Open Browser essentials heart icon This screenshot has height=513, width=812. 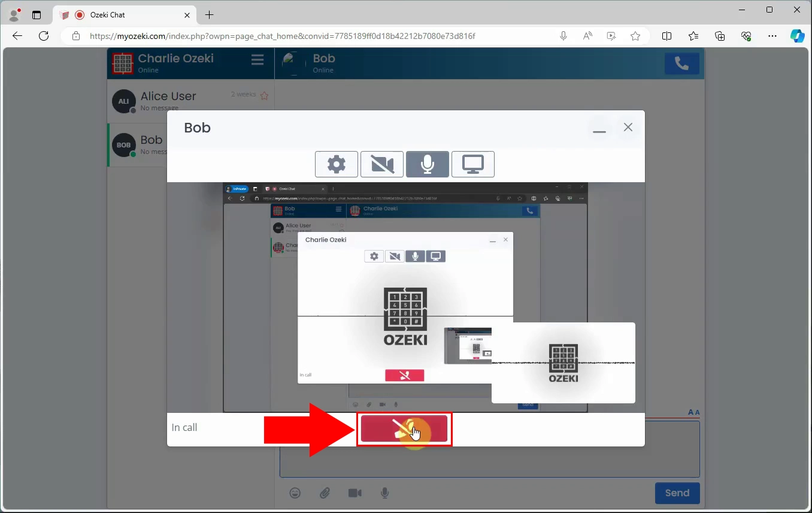click(746, 36)
